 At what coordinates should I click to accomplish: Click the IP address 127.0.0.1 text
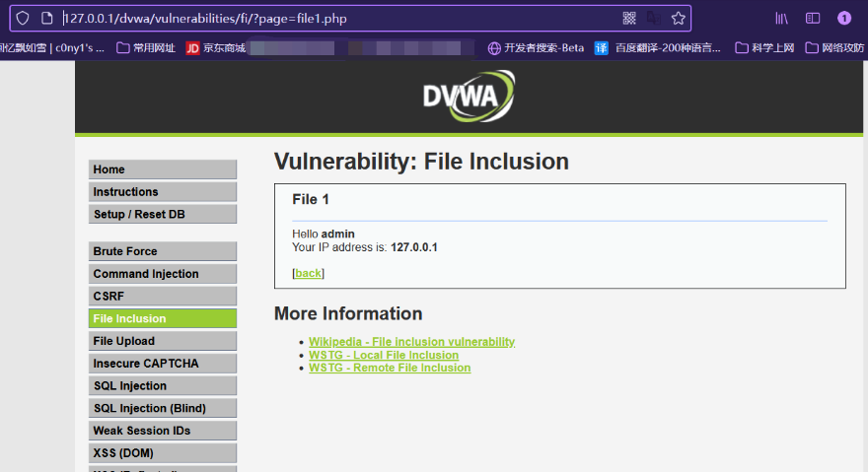[x=414, y=247]
